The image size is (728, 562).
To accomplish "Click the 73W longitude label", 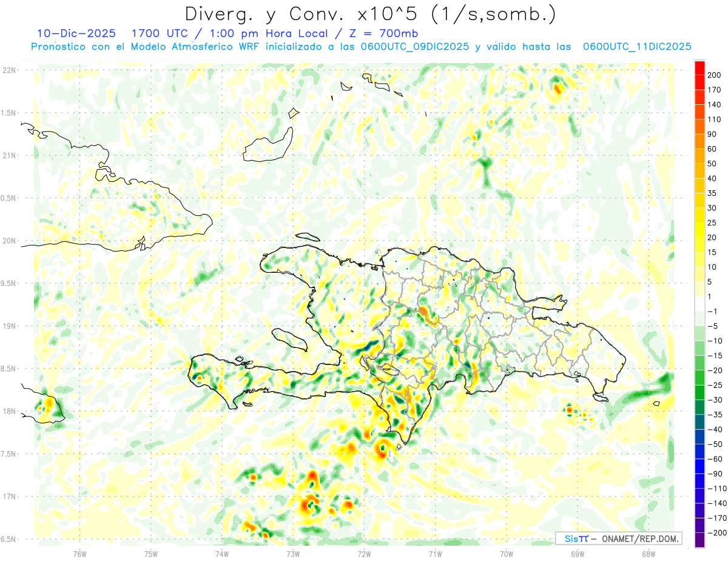I will coord(293,554).
